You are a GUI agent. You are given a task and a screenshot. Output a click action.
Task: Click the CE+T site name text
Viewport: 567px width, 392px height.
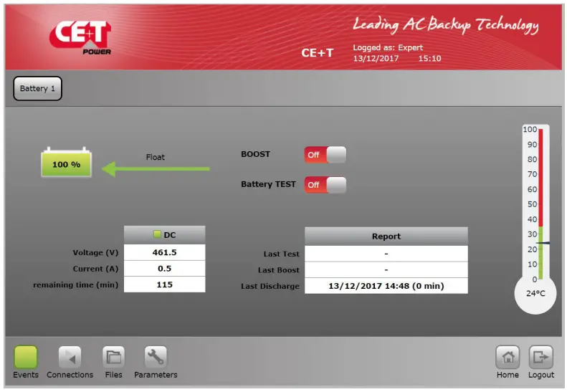[x=317, y=53]
